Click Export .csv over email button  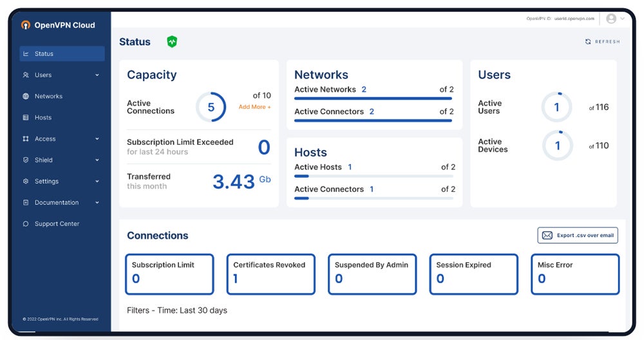coord(578,236)
